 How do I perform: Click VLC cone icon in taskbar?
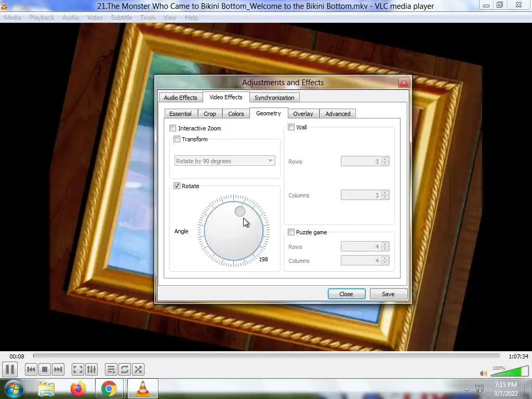pyautogui.click(x=142, y=389)
